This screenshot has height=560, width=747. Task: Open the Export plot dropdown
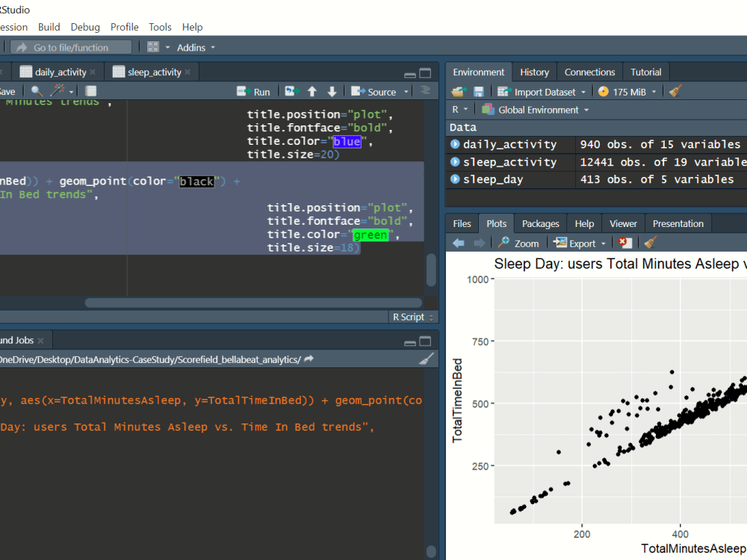pyautogui.click(x=580, y=243)
